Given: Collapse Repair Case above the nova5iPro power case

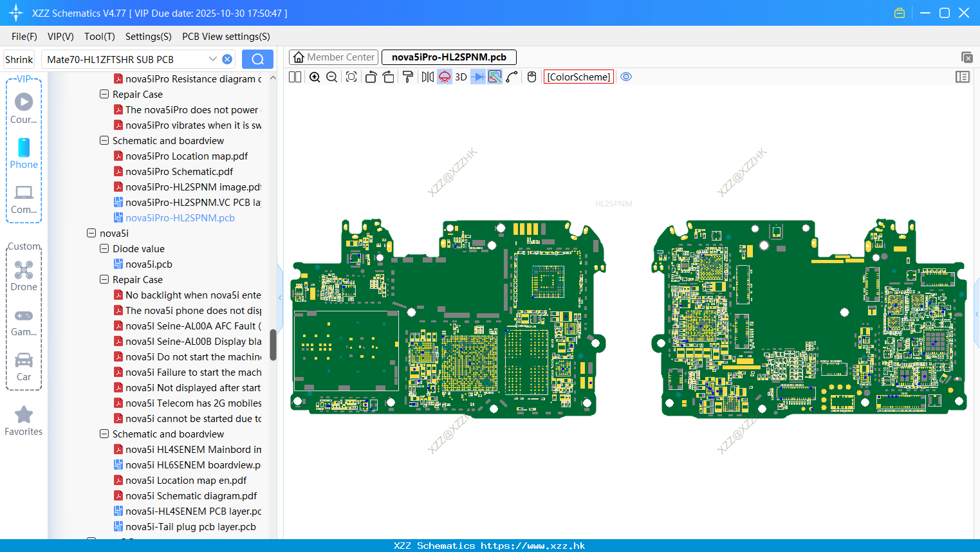Looking at the screenshot, I should [x=104, y=94].
